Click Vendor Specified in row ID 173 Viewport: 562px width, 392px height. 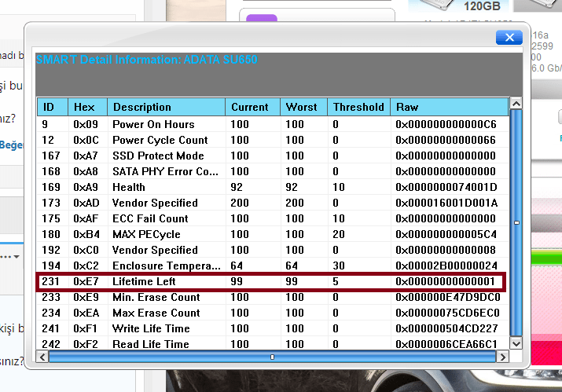coord(155,203)
